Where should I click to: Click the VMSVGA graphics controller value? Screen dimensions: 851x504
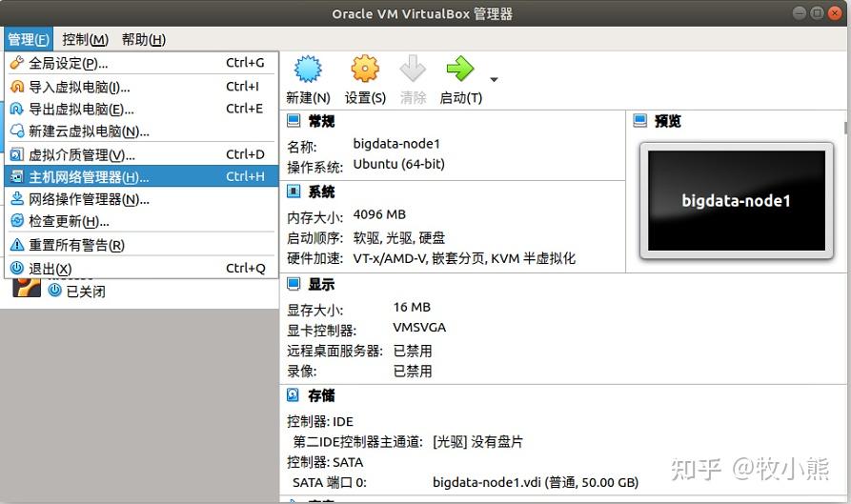(419, 328)
